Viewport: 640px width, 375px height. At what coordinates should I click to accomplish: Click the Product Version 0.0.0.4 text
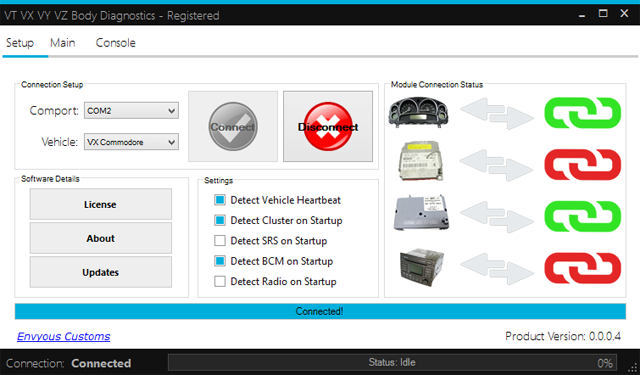click(x=563, y=336)
